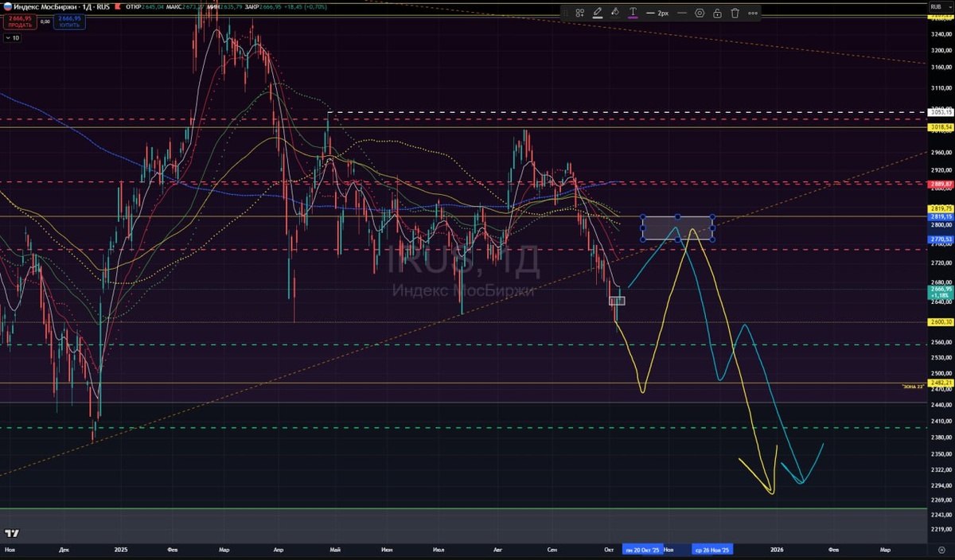Click the ср 26 Ноя '25 date label

click(712, 549)
